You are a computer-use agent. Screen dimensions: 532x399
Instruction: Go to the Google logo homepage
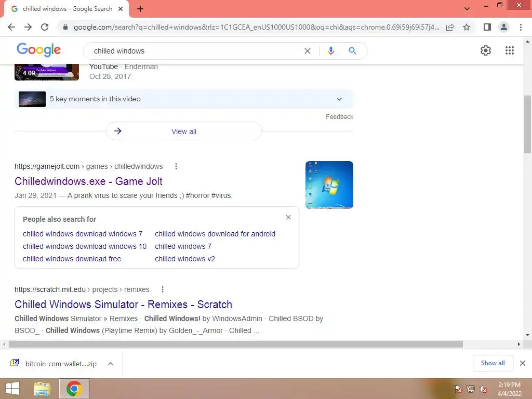pos(38,50)
